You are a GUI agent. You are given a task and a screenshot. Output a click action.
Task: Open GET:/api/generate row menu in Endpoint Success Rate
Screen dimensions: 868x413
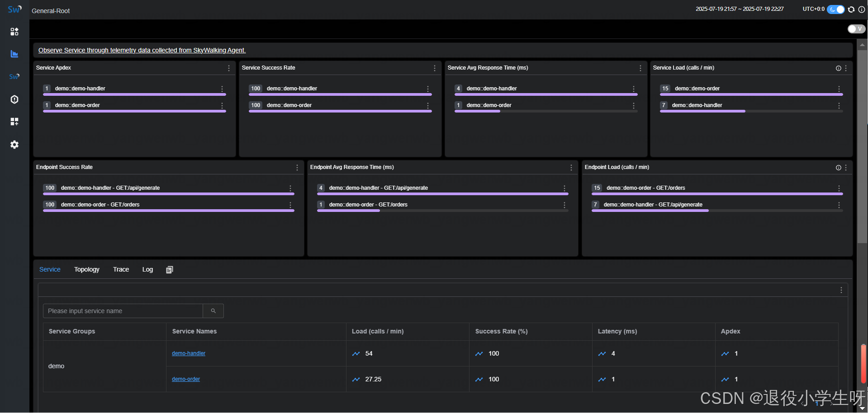[290, 188]
